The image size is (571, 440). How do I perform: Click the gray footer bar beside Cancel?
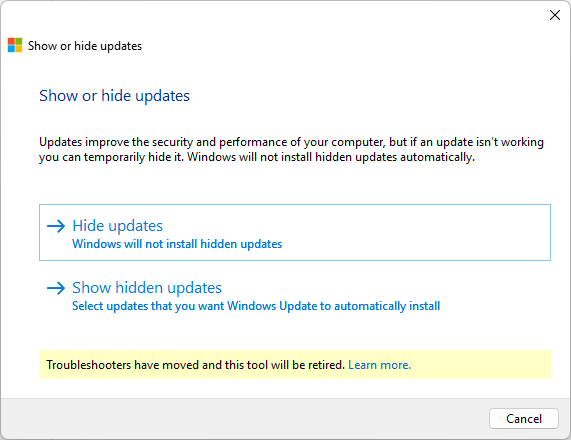pos(244,419)
